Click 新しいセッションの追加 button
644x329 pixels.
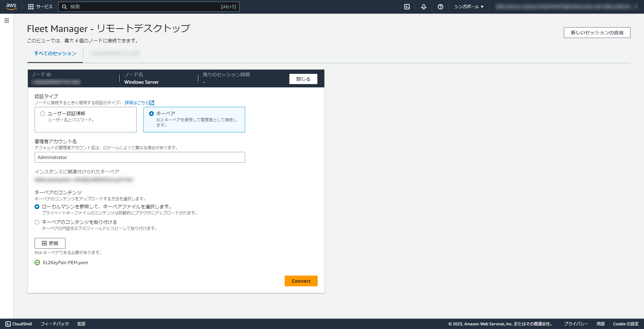coord(597,33)
